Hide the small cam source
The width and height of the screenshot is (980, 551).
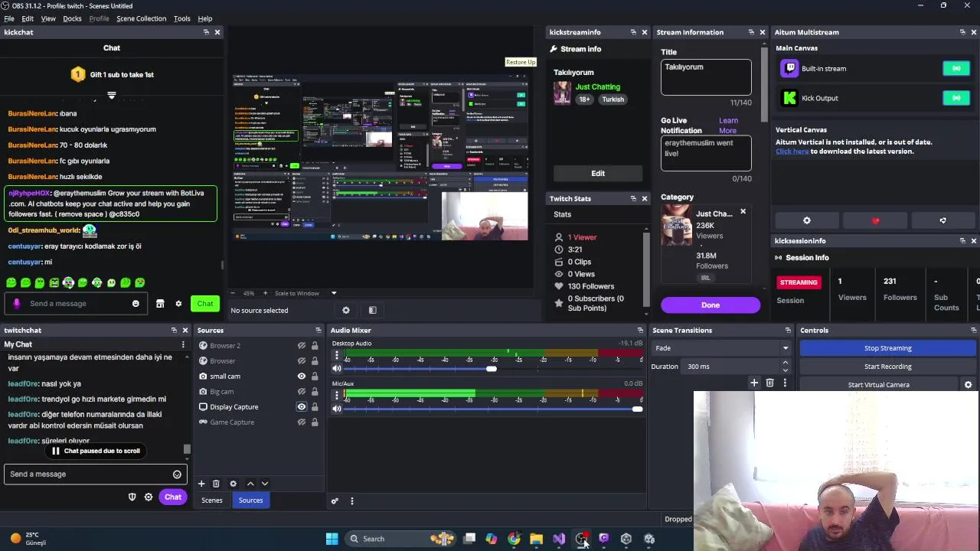click(x=302, y=377)
